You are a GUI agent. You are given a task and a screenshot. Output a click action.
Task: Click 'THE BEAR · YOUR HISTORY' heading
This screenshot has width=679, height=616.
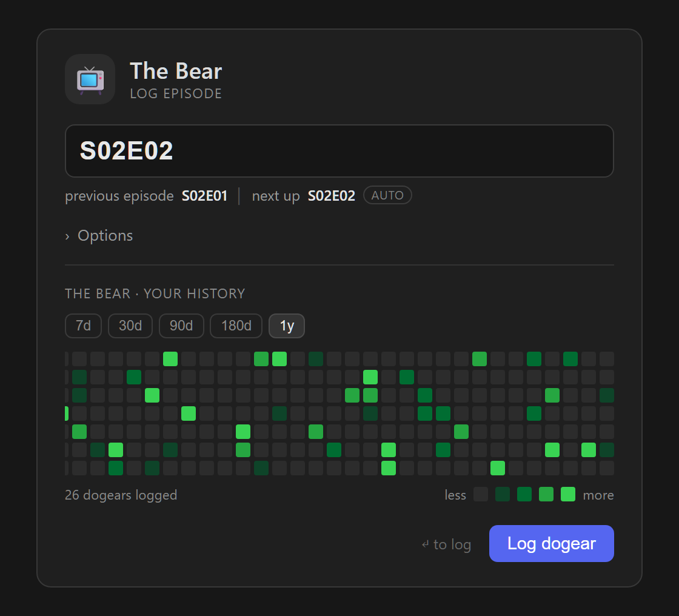155,293
